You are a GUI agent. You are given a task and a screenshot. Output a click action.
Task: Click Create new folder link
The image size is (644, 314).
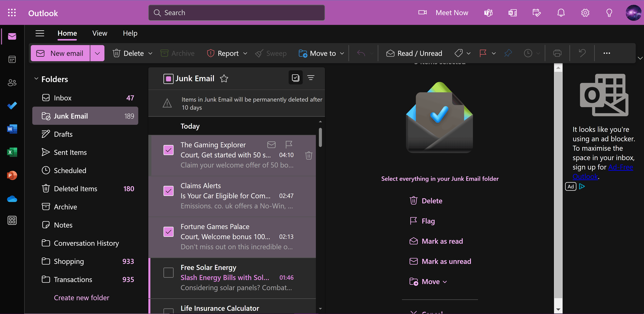click(x=82, y=298)
